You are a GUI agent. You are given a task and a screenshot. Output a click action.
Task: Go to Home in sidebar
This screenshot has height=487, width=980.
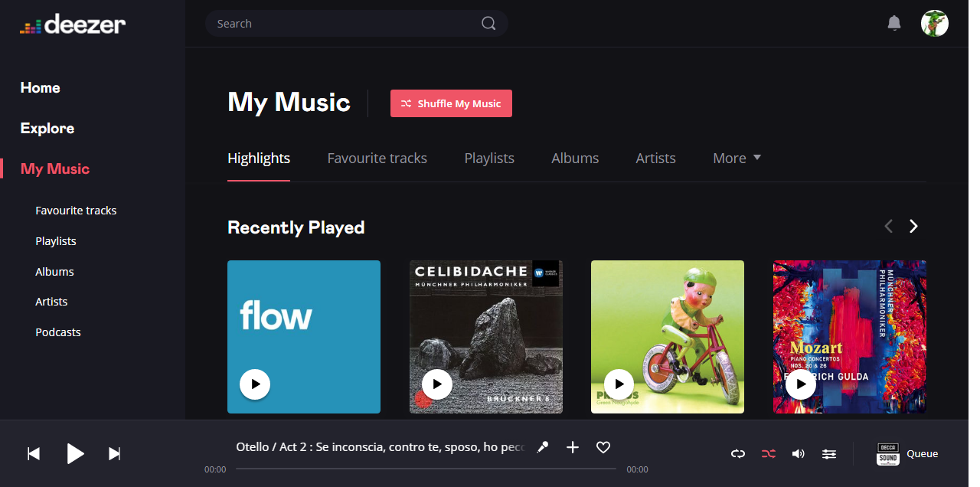point(41,88)
